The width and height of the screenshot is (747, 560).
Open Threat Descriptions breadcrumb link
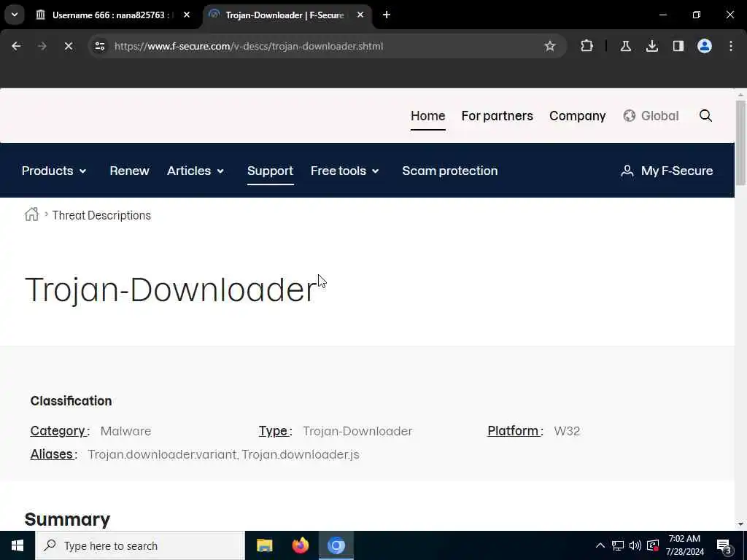click(101, 215)
